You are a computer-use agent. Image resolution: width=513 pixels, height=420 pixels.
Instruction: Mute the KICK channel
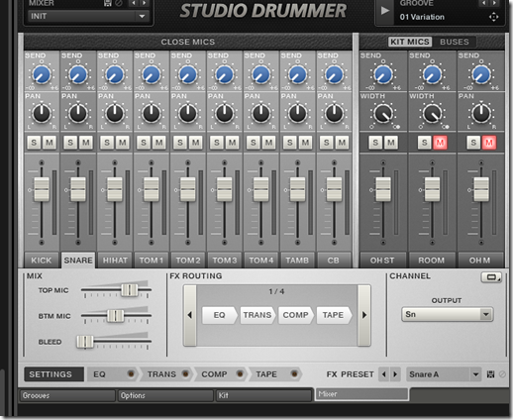tap(50, 143)
